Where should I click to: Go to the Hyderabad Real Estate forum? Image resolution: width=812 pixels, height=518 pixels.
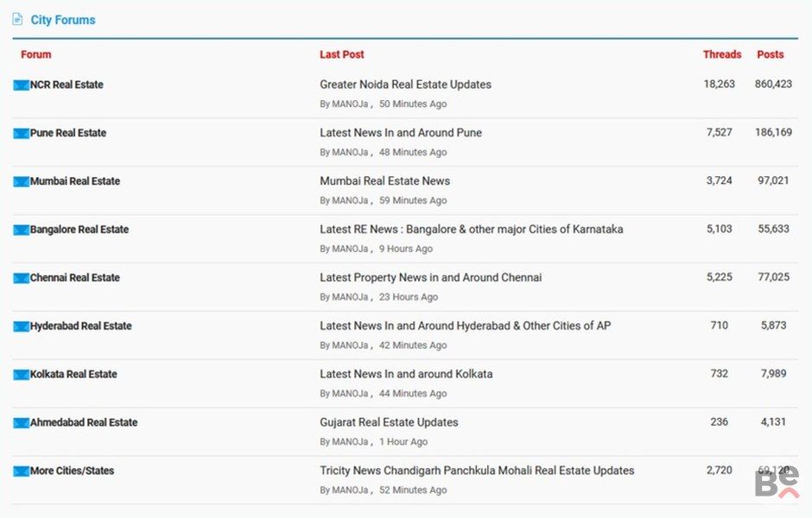tap(80, 326)
